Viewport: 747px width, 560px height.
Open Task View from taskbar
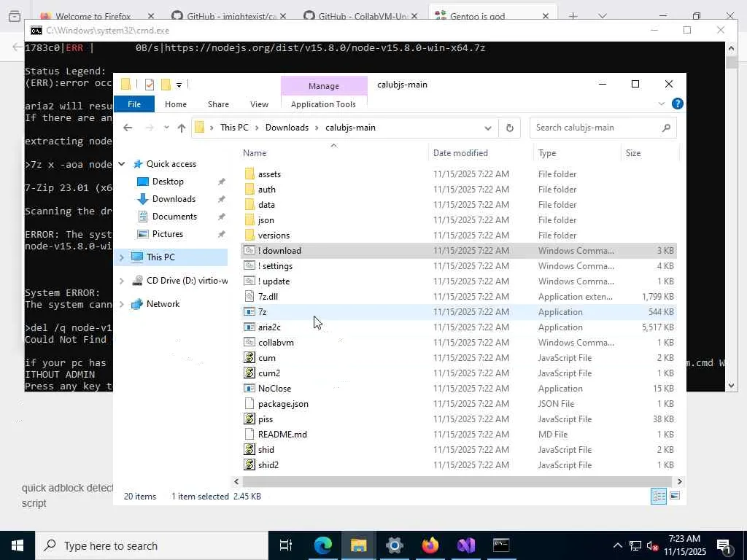click(286, 545)
